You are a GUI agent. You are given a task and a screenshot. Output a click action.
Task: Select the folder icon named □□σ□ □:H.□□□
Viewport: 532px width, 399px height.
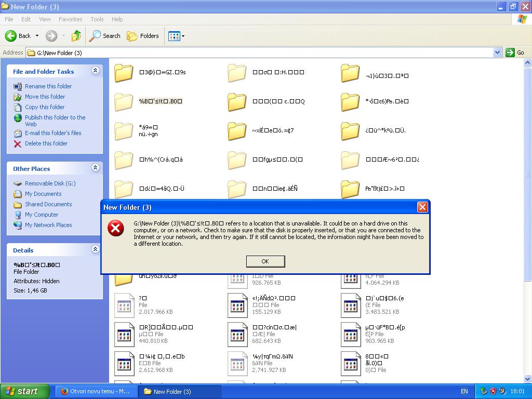[237, 73]
